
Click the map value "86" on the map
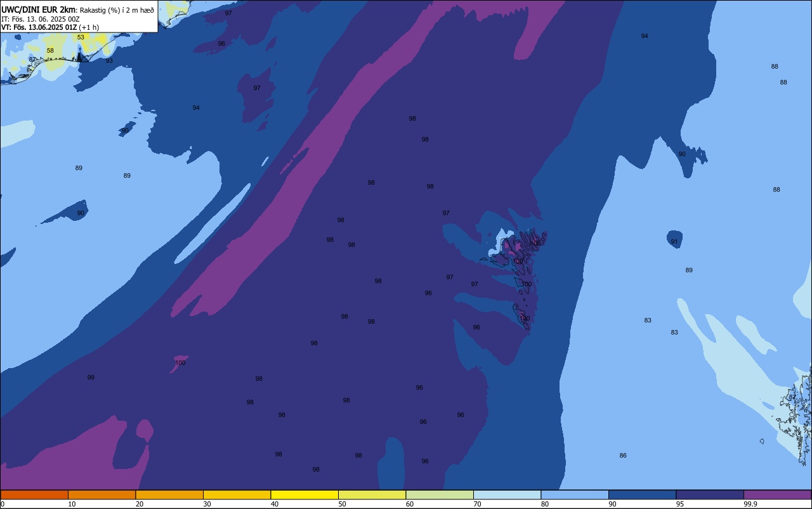point(623,456)
